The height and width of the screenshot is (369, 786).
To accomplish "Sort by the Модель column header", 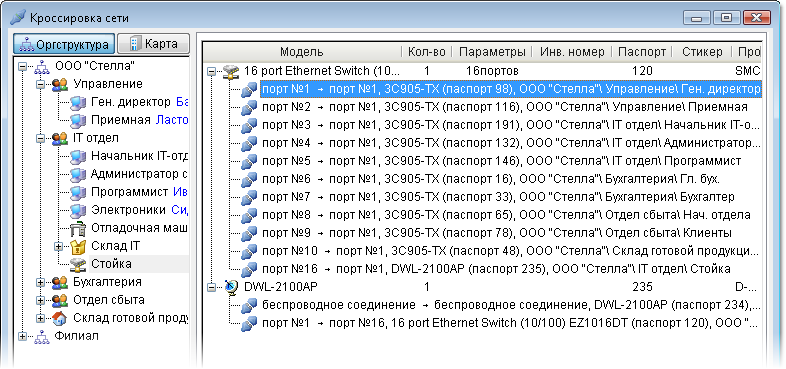I will pos(302,52).
